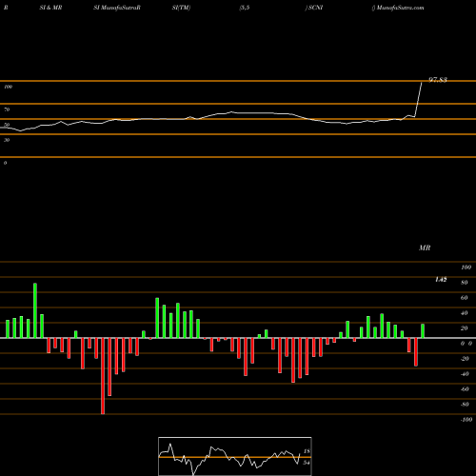
Task: Click the sharp RSI spike at the right end
Action: [419, 99]
